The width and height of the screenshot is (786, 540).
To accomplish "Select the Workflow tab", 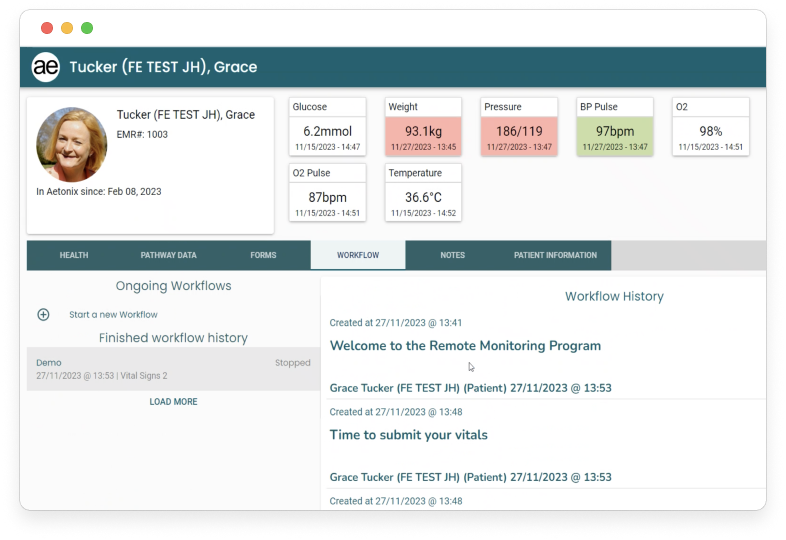I will point(358,255).
